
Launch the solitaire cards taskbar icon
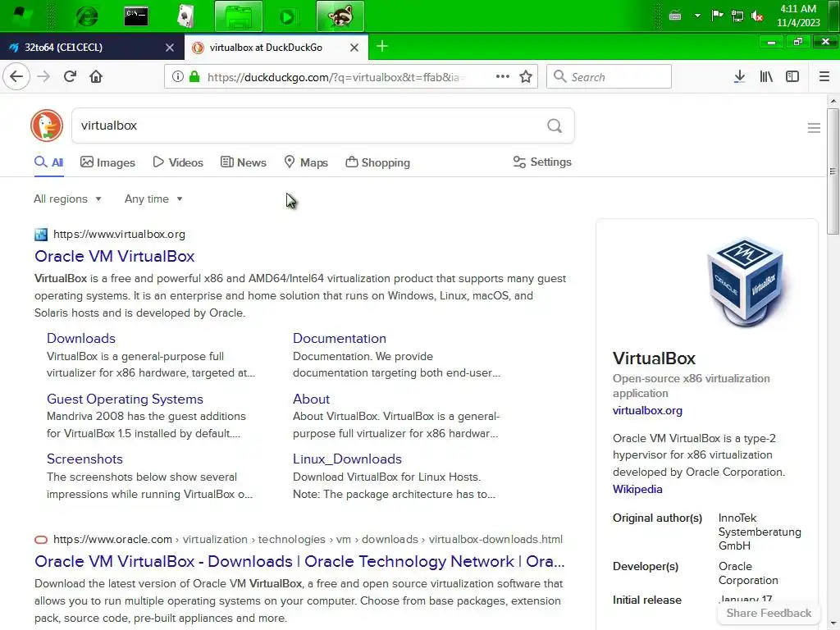click(x=185, y=16)
